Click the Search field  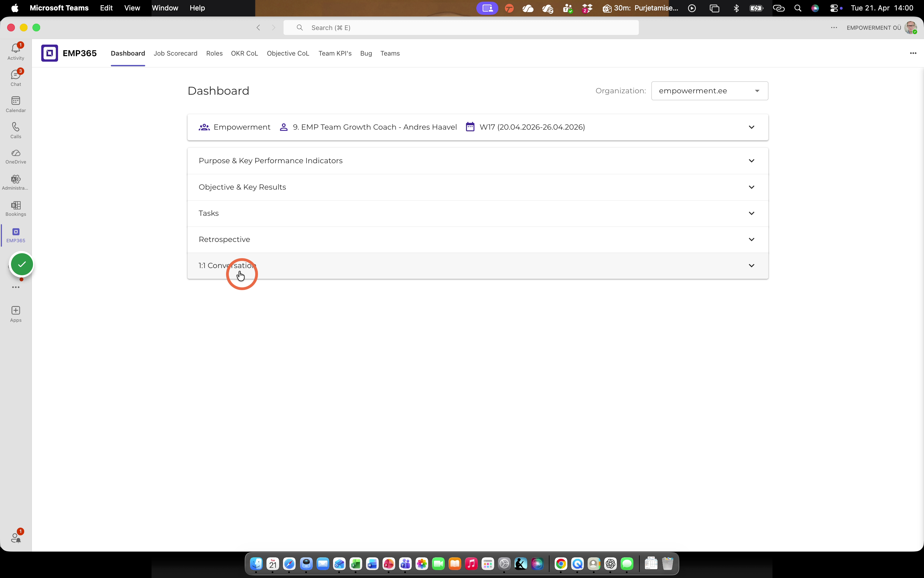461,28
